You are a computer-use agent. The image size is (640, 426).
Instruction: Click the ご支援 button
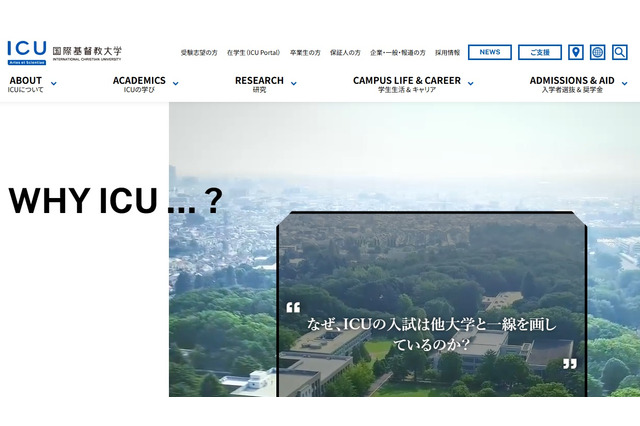(x=540, y=52)
